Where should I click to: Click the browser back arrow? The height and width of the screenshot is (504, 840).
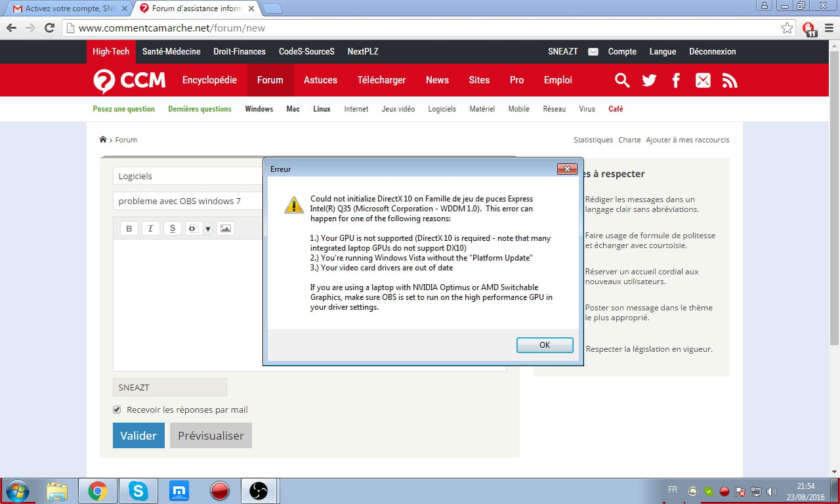pos(11,28)
